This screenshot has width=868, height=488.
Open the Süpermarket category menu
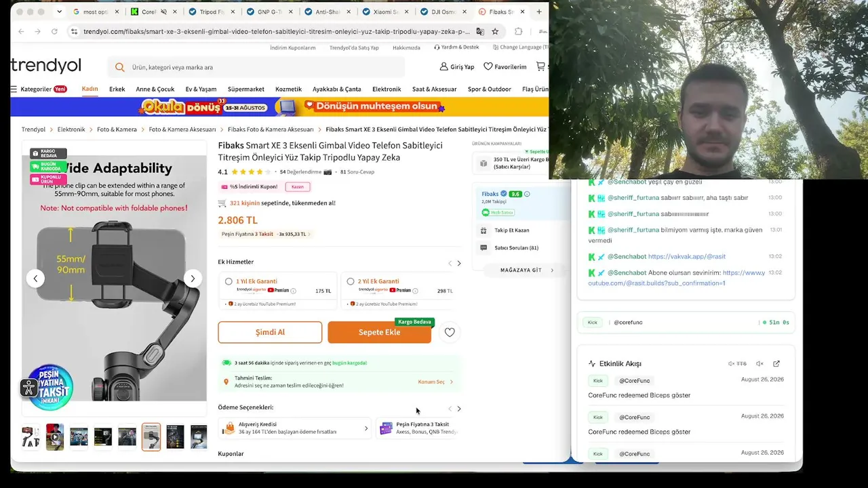pyautogui.click(x=246, y=89)
